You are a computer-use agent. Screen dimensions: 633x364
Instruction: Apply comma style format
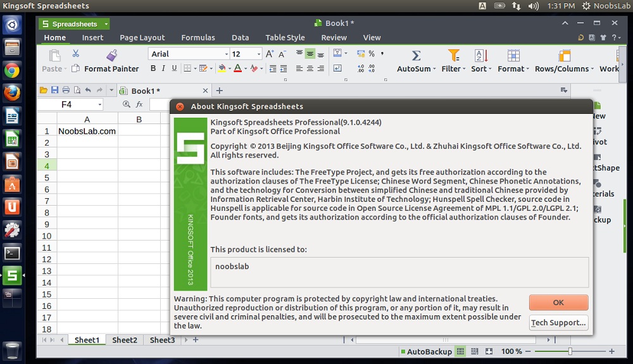382,53
